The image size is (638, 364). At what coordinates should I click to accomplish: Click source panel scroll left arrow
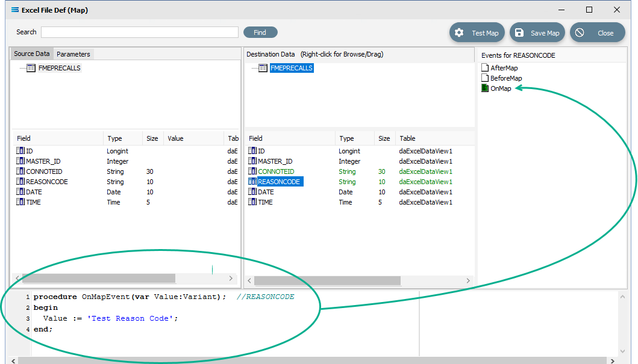17,279
